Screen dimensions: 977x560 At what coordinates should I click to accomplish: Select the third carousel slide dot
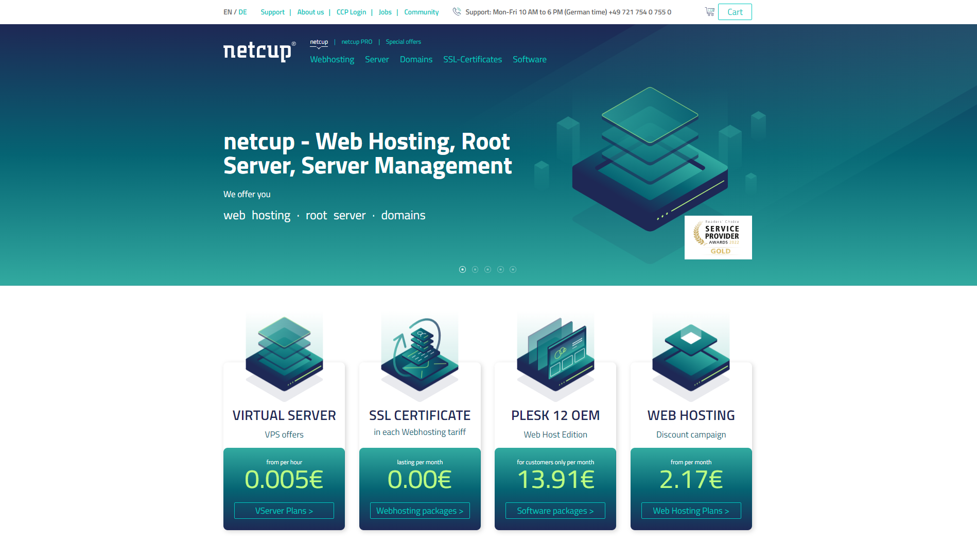tap(487, 269)
